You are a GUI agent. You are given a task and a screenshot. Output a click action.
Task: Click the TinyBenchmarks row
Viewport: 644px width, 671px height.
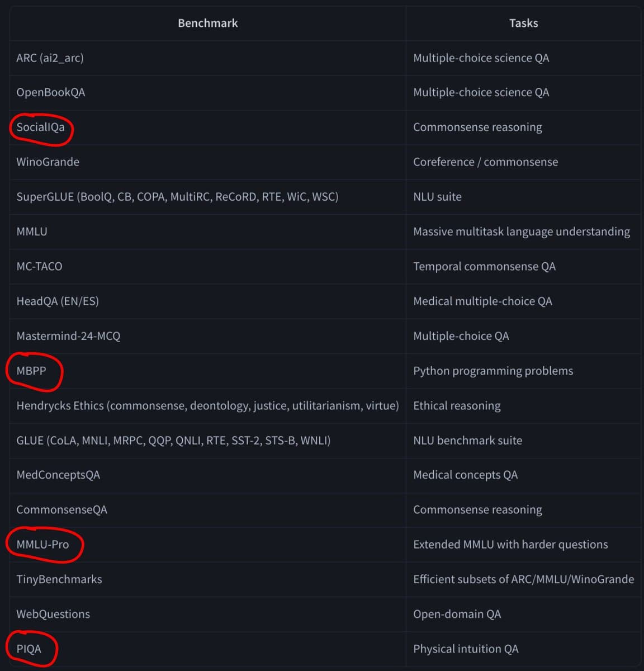click(x=325, y=579)
